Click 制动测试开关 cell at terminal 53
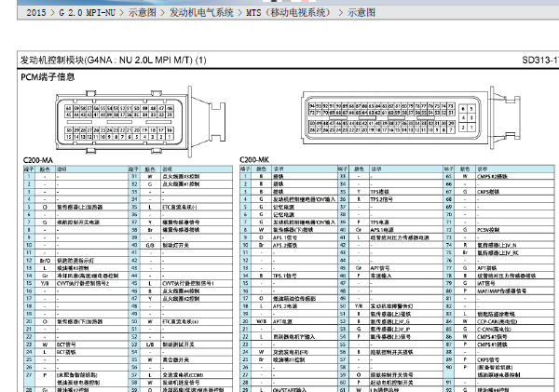559x392 pixels. pos(179,345)
